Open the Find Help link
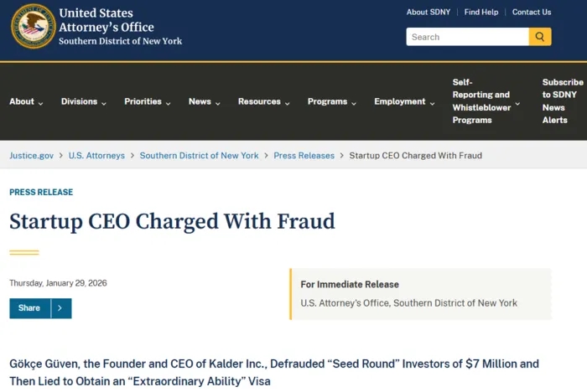 tap(481, 13)
